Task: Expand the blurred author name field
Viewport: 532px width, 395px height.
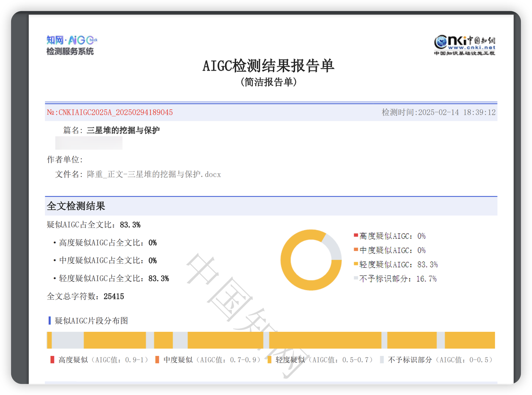Action: click(89, 143)
